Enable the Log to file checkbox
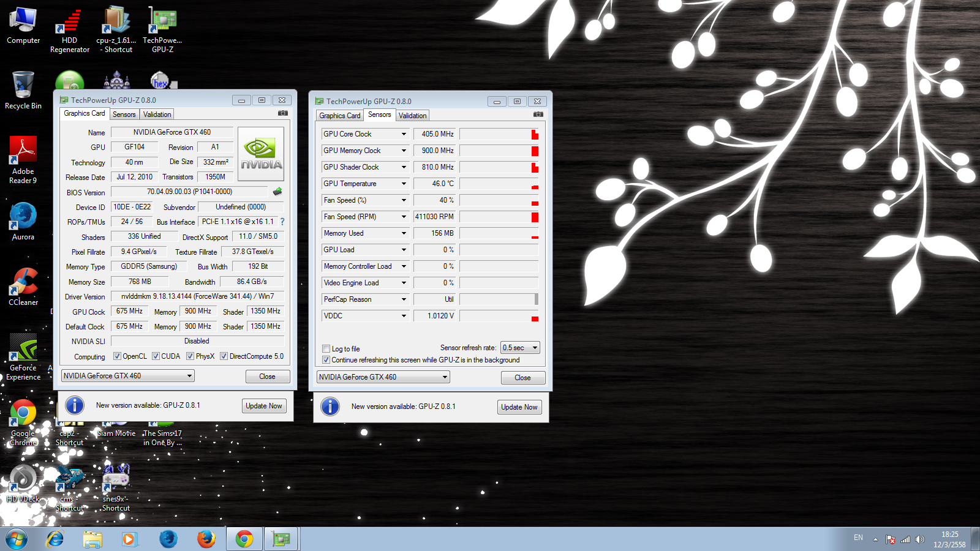The image size is (980, 551). [326, 349]
